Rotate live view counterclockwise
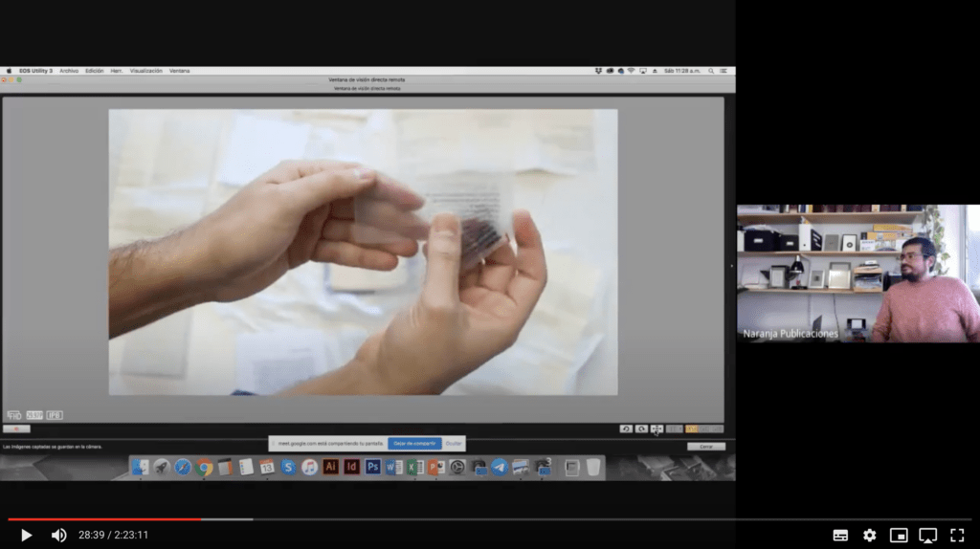This screenshot has width=980, height=549. tap(626, 429)
